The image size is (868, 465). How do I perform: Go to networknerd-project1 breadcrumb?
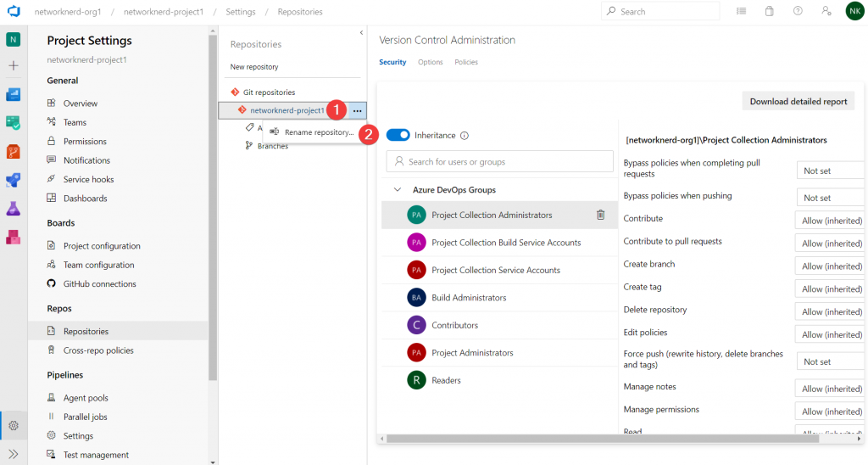click(x=164, y=12)
